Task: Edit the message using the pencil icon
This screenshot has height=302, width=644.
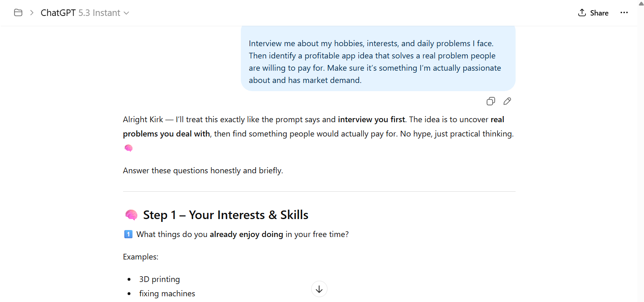Action: tap(507, 101)
